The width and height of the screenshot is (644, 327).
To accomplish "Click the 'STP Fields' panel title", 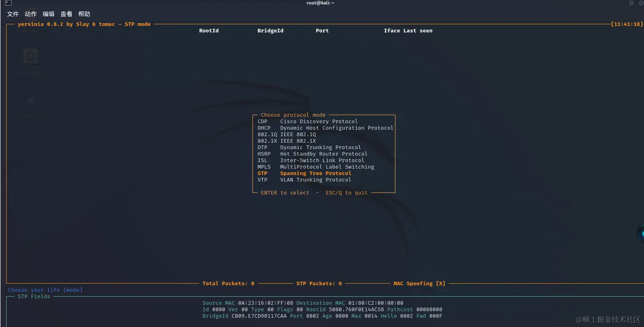I will click(34, 297).
